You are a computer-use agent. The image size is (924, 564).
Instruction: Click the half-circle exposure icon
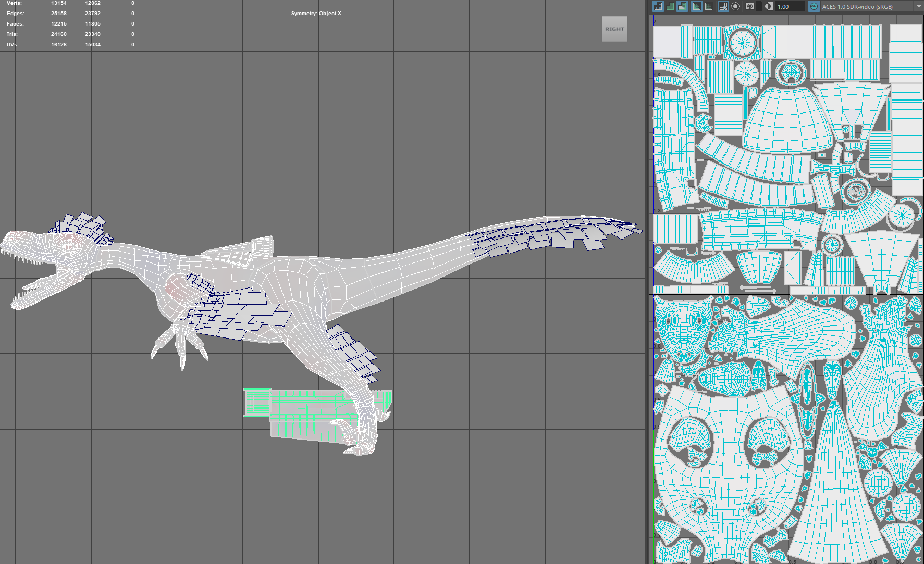[769, 6]
